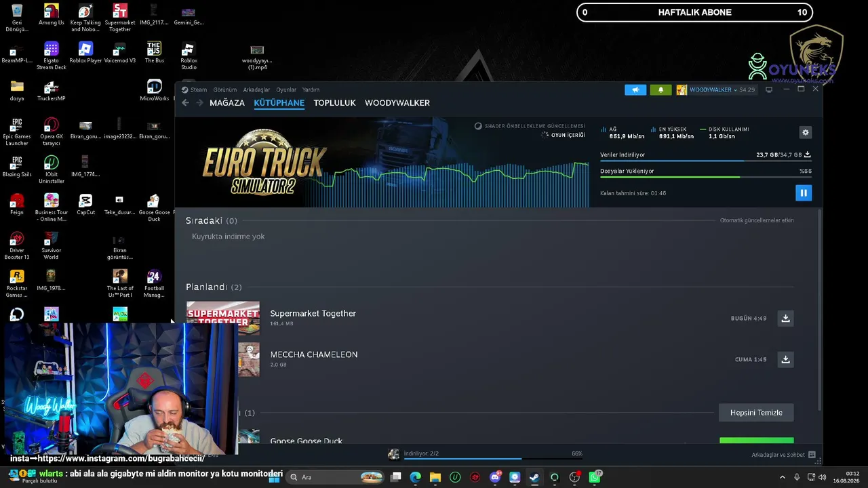The width and height of the screenshot is (868, 488).
Task: Open Windows Start menu
Action: tap(274, 477)
